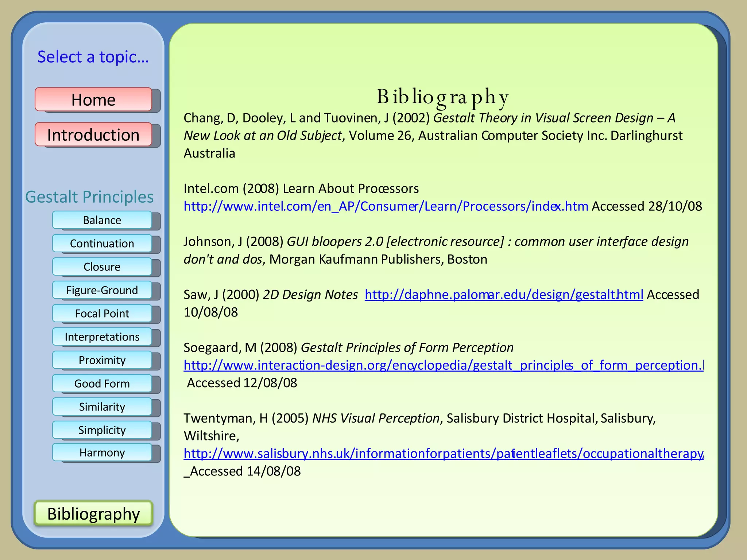Click 'Morgan Kaufmann Publishers, Boston' text
This screenshot has width=747, height=560.
378,259
